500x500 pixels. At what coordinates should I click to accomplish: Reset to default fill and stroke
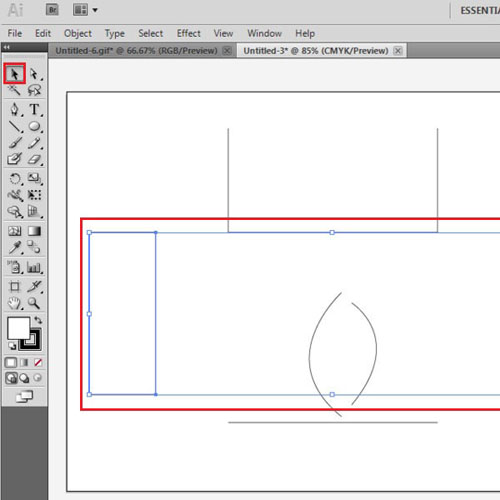(x=12, y=346)
